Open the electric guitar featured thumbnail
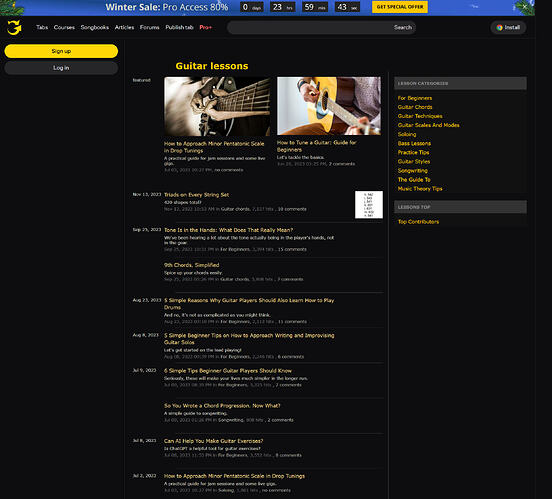 click(x=217, y=106)
